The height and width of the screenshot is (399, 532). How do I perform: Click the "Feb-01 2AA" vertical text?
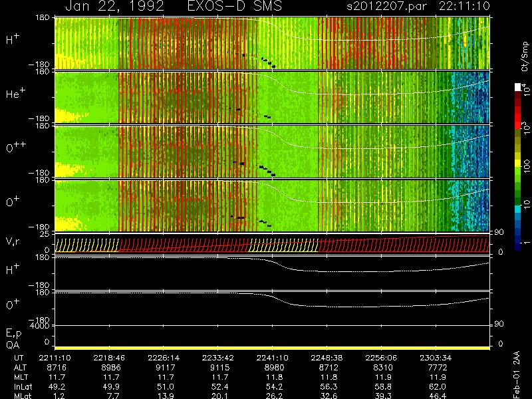(x=517, y=374)
